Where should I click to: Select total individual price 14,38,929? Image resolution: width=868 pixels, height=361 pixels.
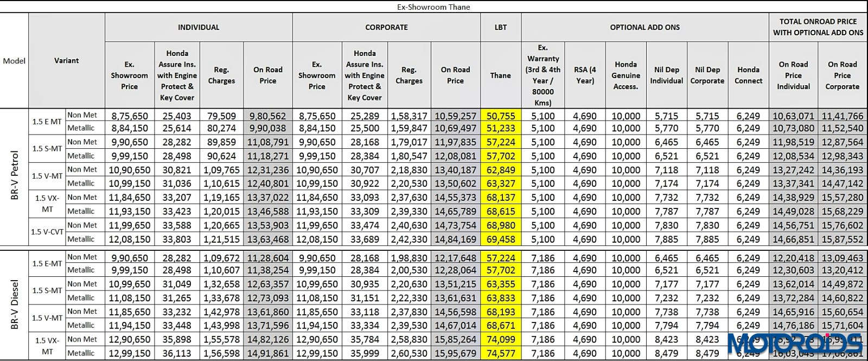pos(793,198)
